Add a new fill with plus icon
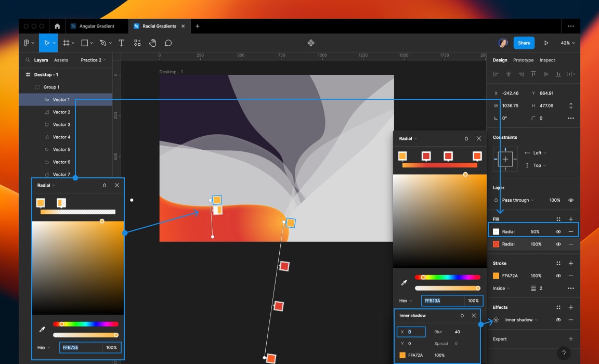This screenshot has width=599, height=364. coord(571,219)
